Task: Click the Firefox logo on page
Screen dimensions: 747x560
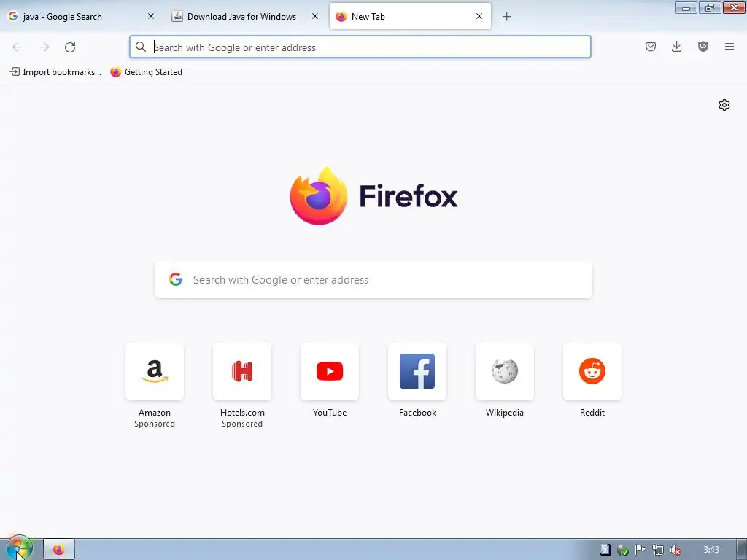Action: click(373, 195)
